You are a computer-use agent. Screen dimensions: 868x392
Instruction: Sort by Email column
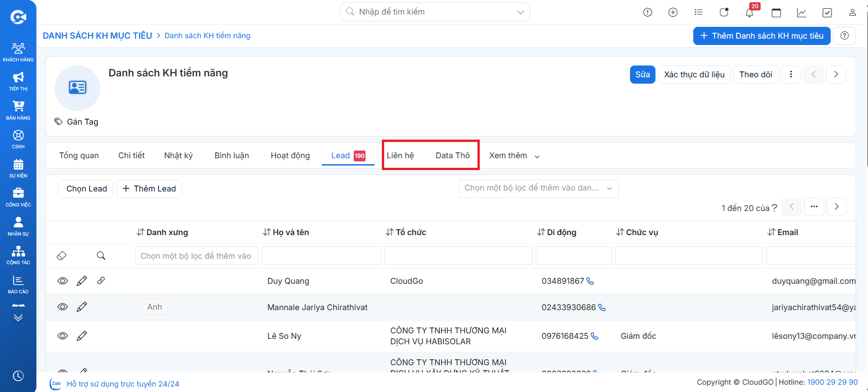[x=783, y=232]
